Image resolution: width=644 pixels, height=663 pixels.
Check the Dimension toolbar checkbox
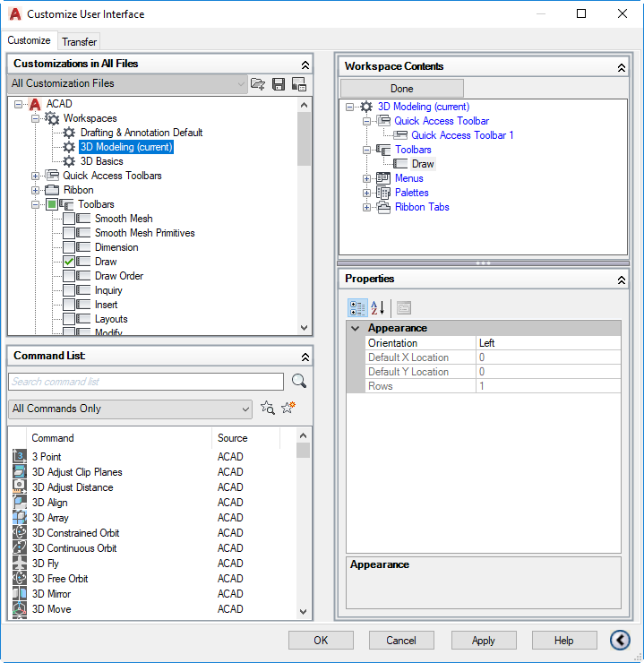point(69,247)
